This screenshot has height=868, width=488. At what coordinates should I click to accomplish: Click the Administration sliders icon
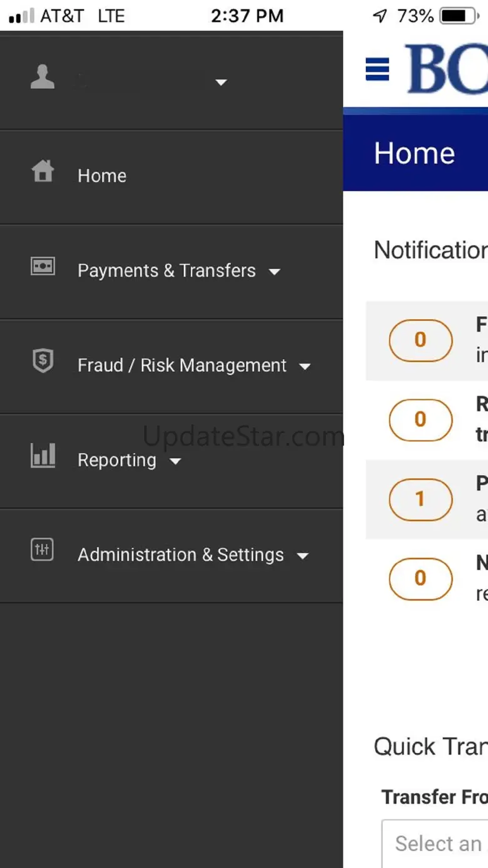point(43,549)
